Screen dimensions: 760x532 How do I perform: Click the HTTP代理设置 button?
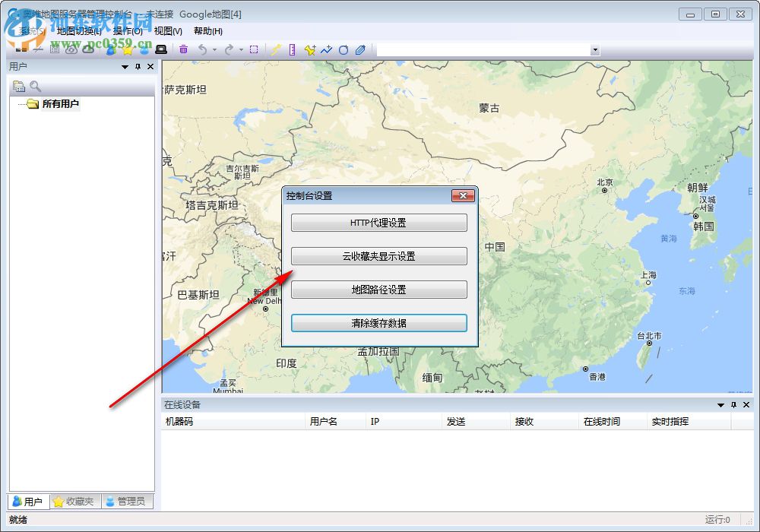tap(378, 222)
